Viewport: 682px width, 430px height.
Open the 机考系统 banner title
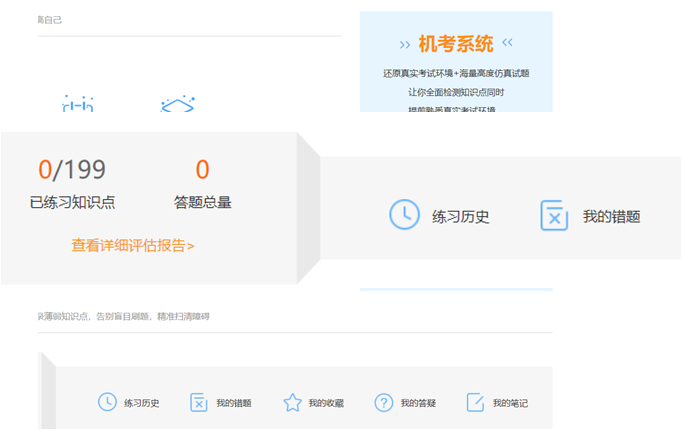456,44
